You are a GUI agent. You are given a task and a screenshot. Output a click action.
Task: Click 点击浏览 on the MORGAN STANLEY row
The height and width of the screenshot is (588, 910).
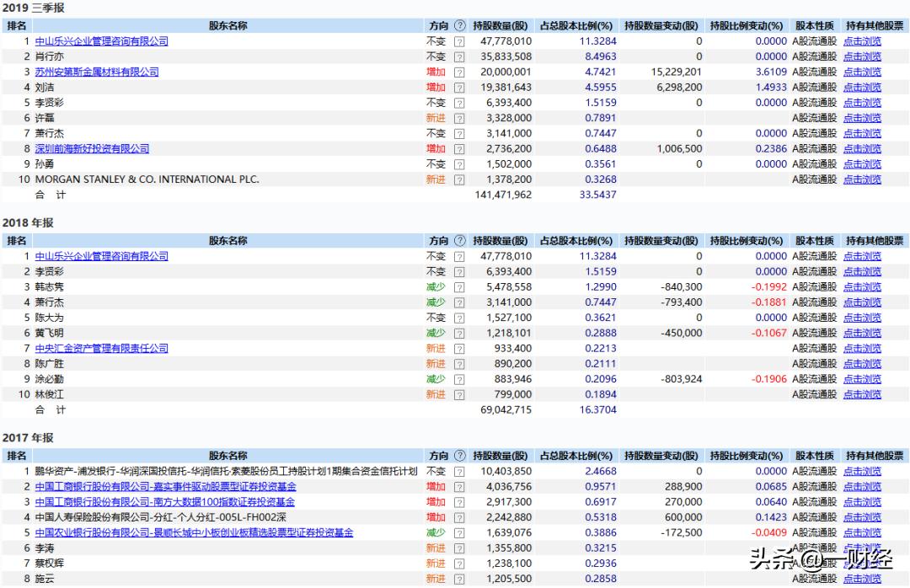[x=861, y=179]
